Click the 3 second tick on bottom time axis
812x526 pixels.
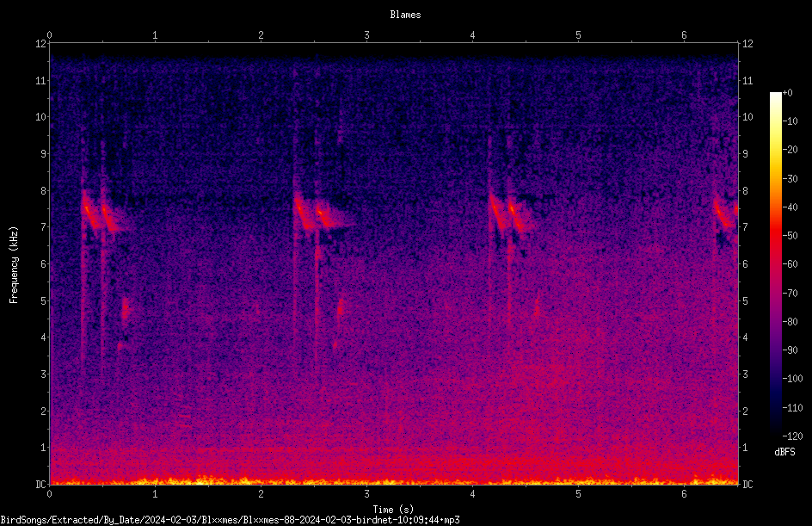coord(366,494)
